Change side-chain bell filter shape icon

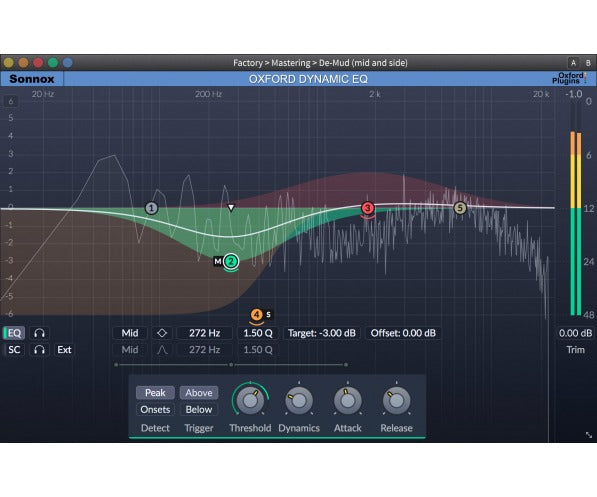click(x=162, y=350)
